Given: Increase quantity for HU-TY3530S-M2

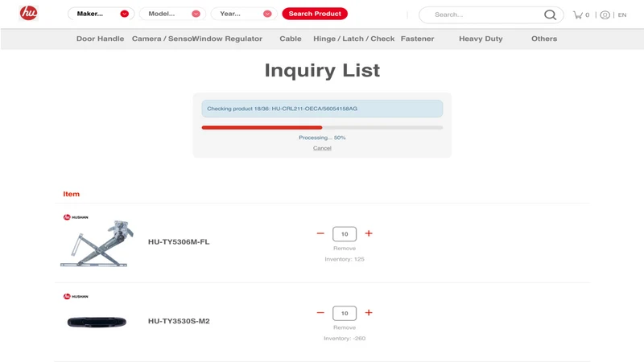Looking at the screenshot, I should click(x=369, y=313).
